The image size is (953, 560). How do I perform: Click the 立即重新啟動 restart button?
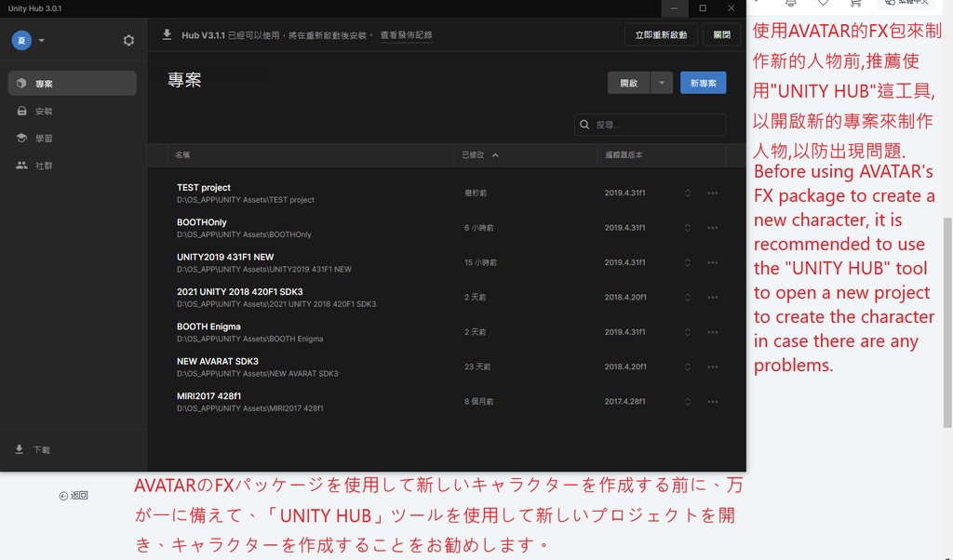[x=660, y=33]
